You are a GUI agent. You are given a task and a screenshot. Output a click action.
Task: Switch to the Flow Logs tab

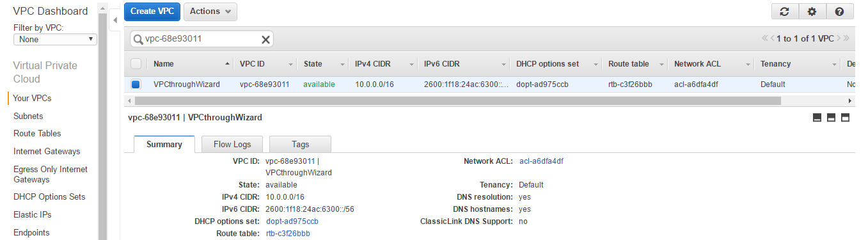tap(232, 144)
